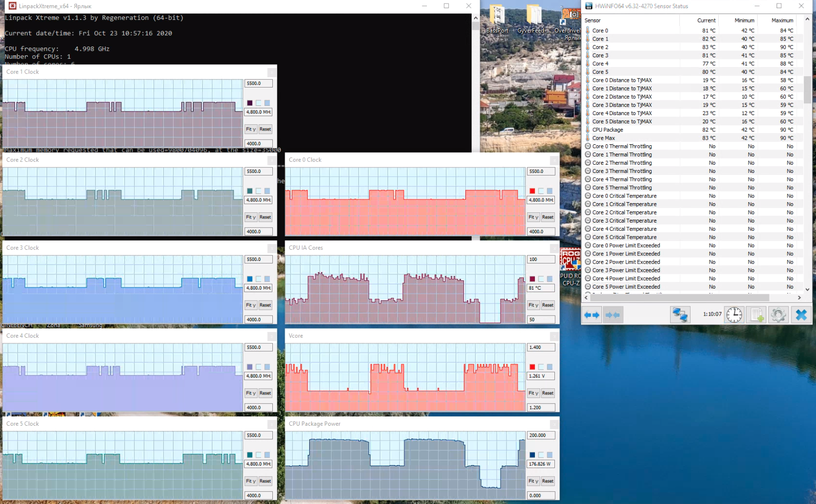Click the HWiNFO64 title bar app icon
Image resolution: width=816 pixels, height=504 pixels.
click(589, 6)
